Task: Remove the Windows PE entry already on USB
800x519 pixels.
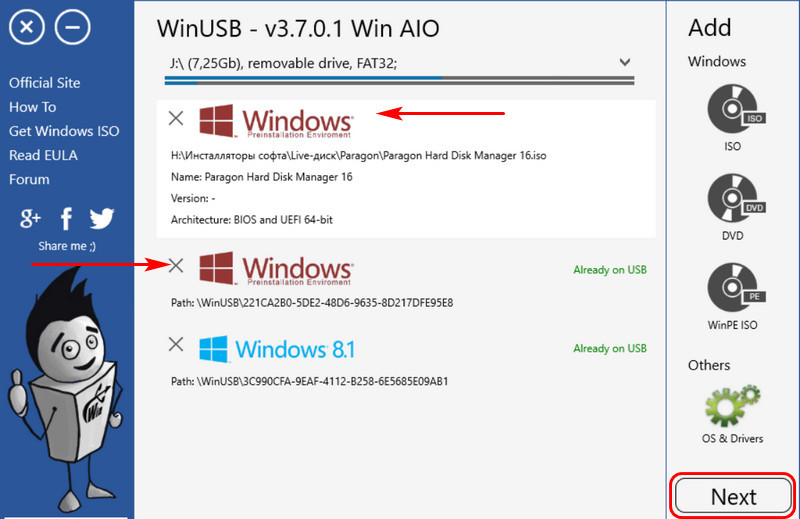Action: [x=176, y=265]
